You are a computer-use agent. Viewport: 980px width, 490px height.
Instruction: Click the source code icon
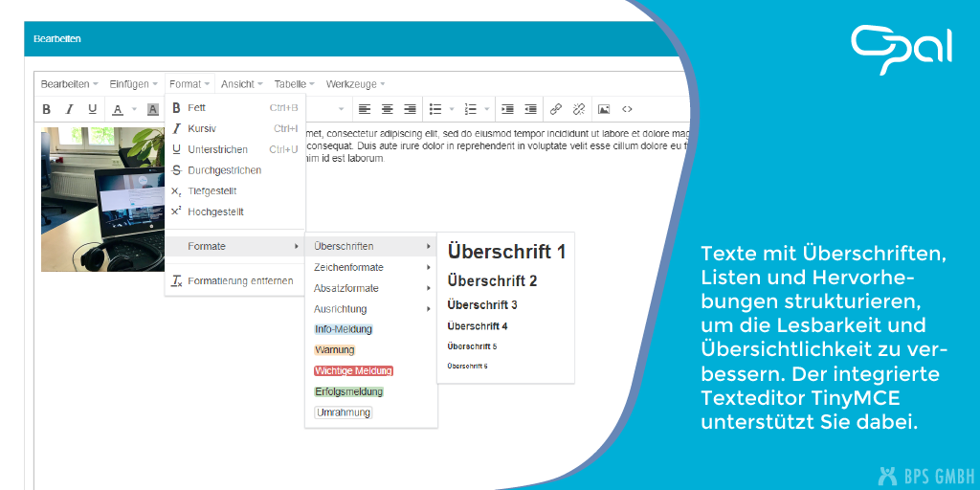(627, 109)
